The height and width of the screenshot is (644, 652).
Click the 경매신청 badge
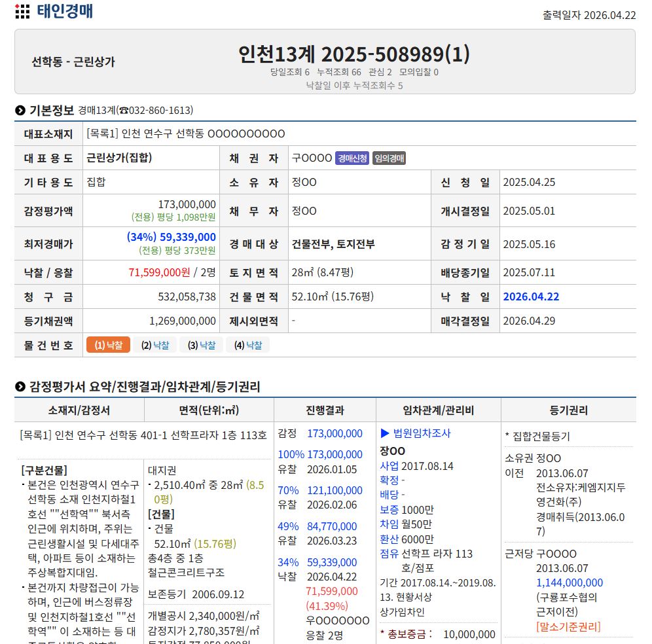tap(352, 158)
